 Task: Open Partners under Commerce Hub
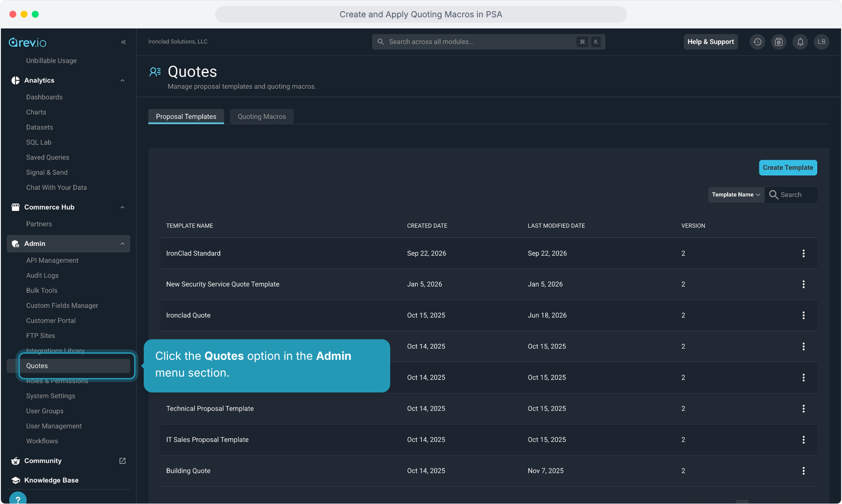[39, 224]
